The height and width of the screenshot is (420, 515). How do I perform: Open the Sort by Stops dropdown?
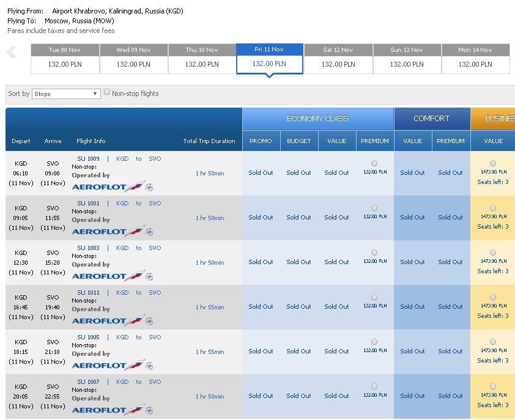pos(66,94)
